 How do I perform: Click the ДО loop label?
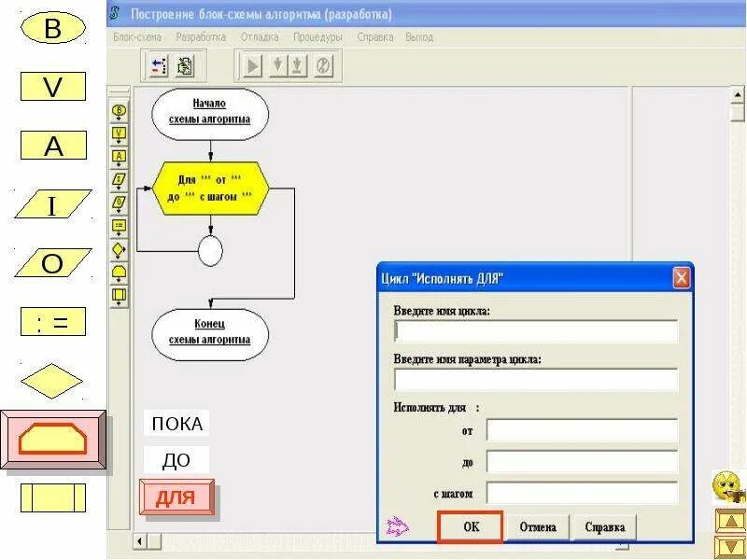click(x=176, y=460)
